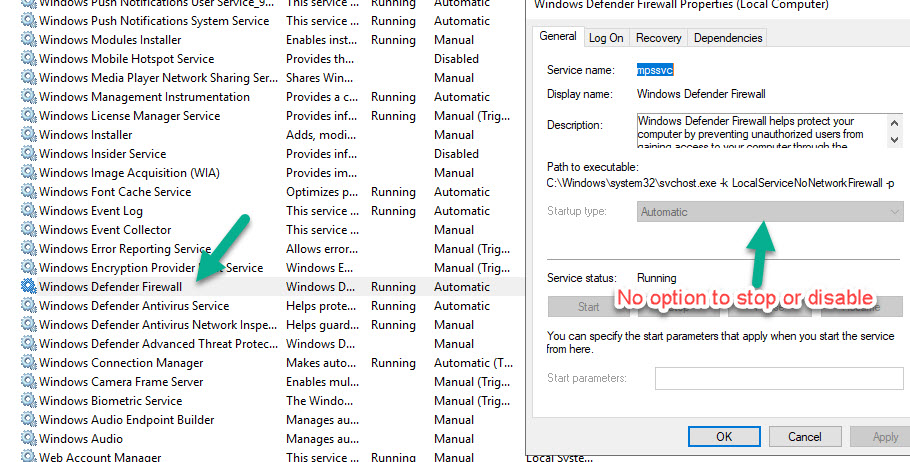This screenshot has width=910, height=462.
Task: Select Web Account Manager service name
Action: pos(100,456)
